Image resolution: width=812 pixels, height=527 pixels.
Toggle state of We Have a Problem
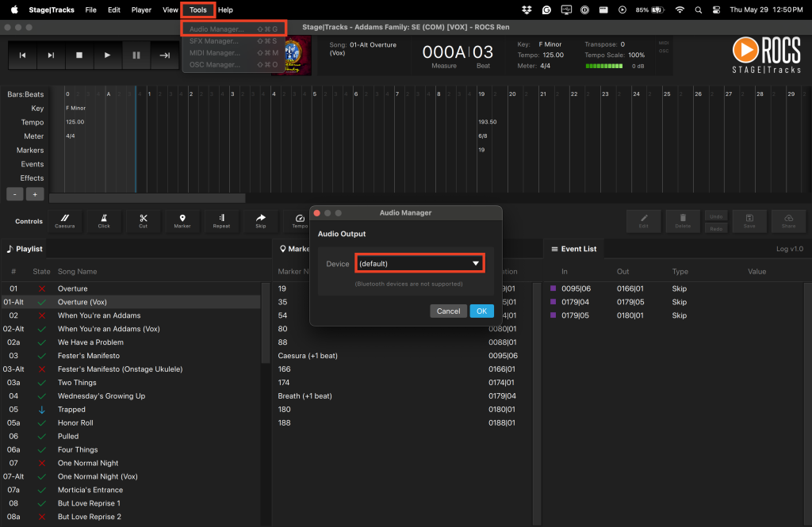[42, 342]
